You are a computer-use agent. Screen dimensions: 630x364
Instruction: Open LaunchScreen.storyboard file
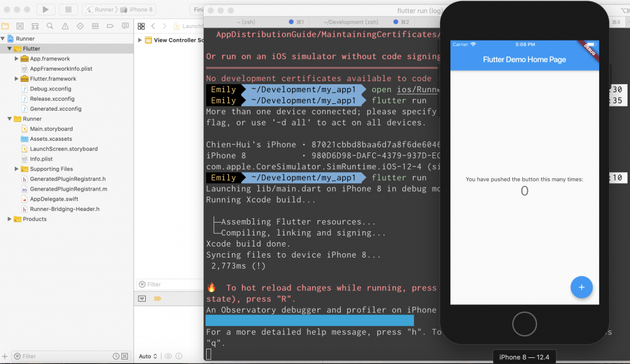(x=64, y=149)
